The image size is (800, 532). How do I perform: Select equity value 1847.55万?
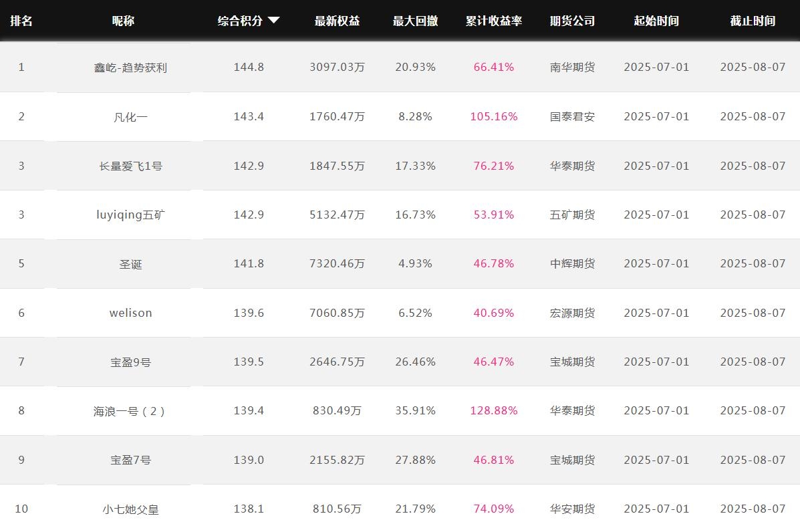[338, 166]
